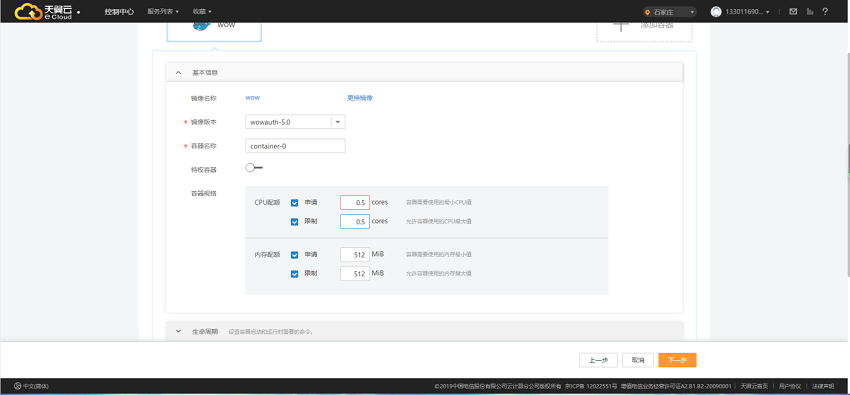Image resolution: width=850 pixels, height=395 pixels.
Task: Click the orange 下一步 button
Action: click(677, 360)
